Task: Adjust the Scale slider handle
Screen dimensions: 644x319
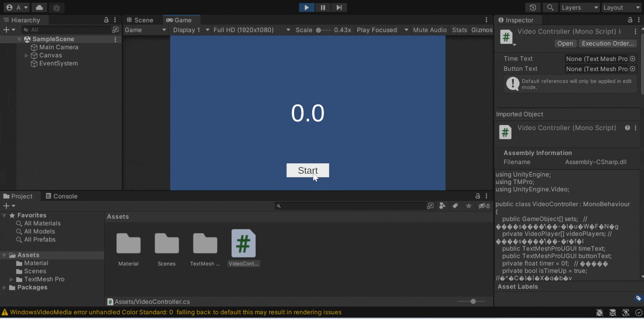Action: (x=319, y=30)
